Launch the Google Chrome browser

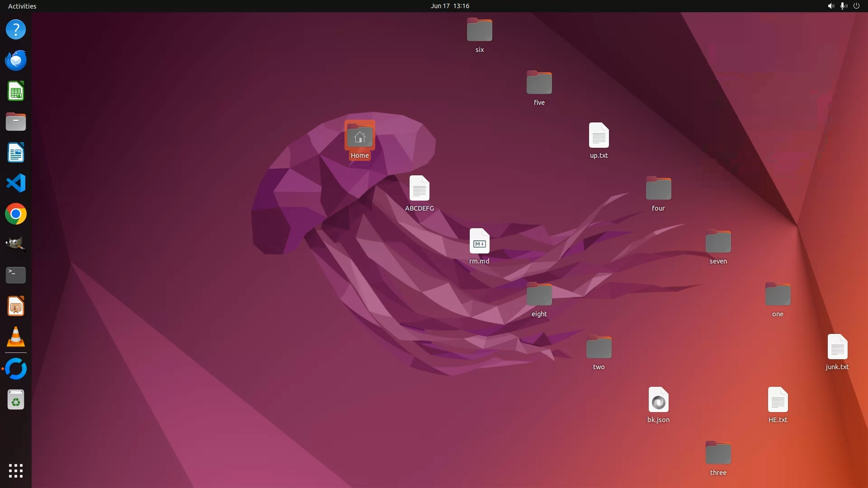click(x=16, y=214)
